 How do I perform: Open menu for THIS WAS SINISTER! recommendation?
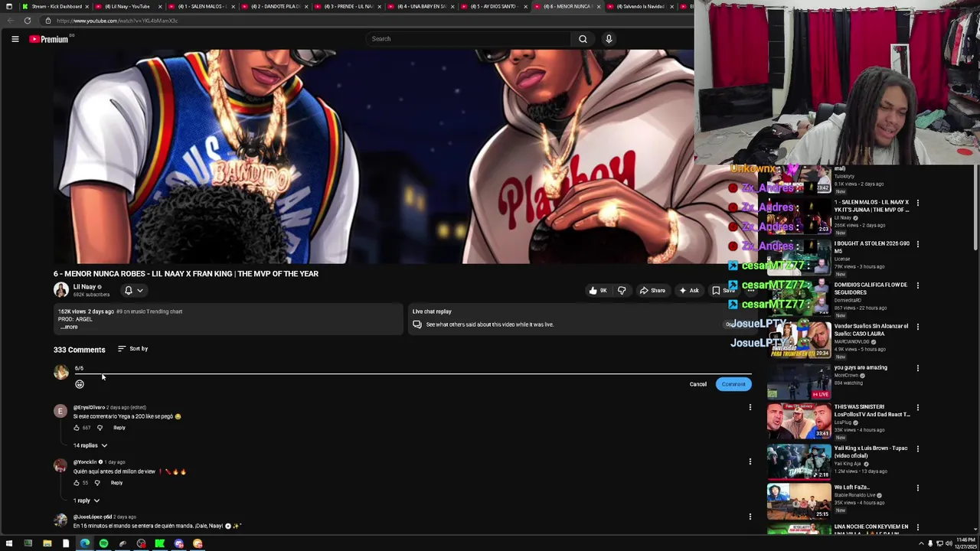(x=917, y=408)
